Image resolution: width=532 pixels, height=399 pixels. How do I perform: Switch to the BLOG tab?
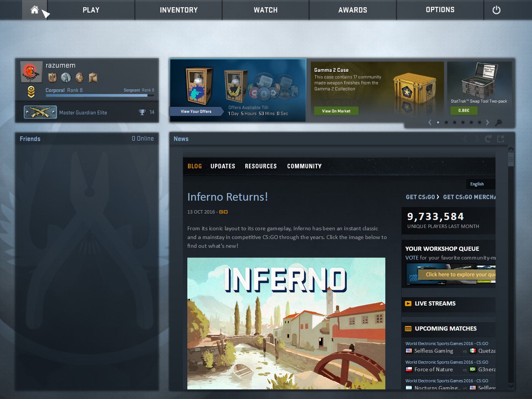195,166
